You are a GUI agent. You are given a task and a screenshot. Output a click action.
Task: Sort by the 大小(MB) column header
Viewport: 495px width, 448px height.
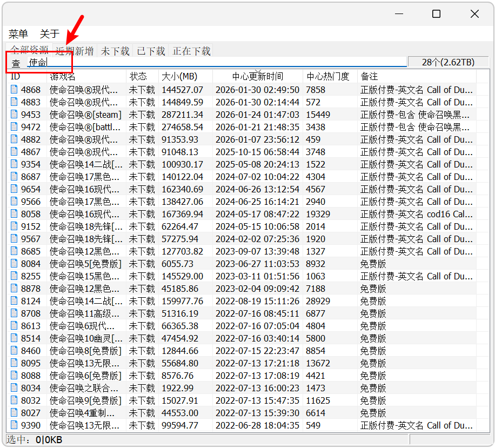click(185, 76)
